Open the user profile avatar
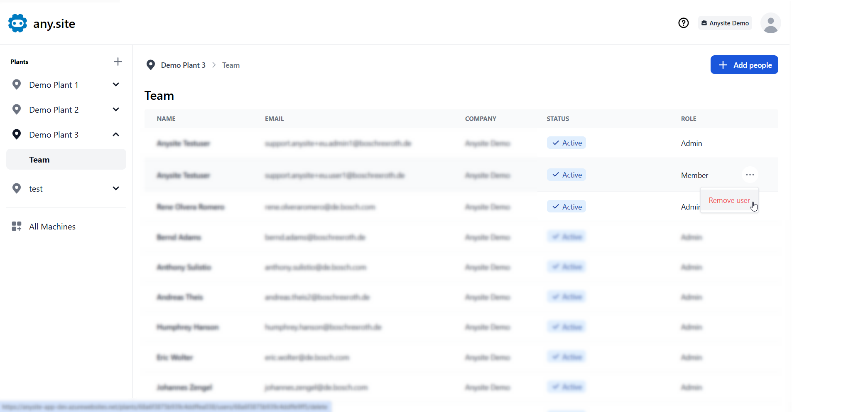The width and height of the screenshot is (868, 412). pos(770,23)
